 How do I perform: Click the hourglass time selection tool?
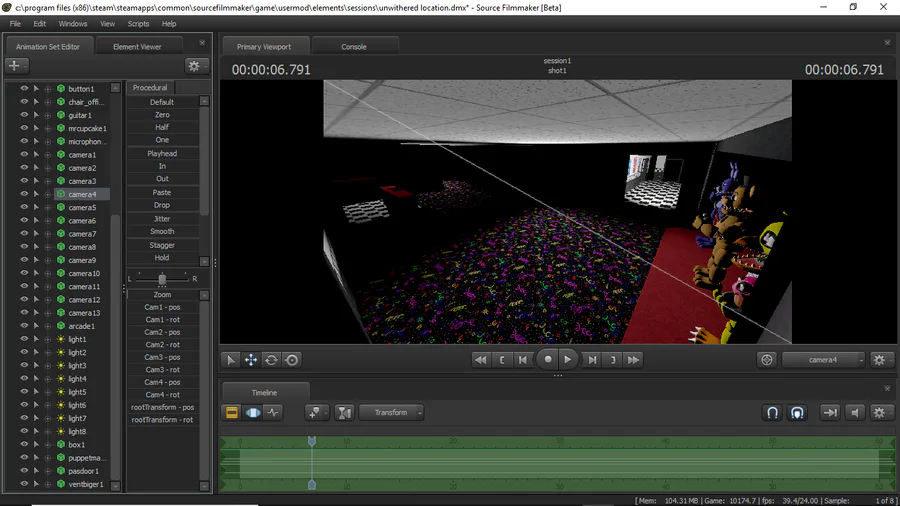point(344,412)
